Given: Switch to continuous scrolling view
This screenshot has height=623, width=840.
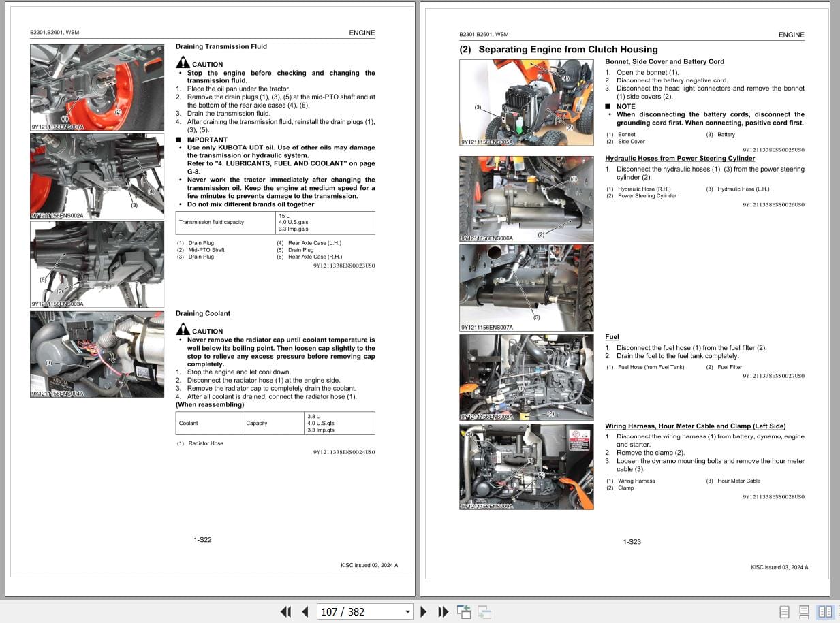Looking at the screenshot, I should coord(804,611).
